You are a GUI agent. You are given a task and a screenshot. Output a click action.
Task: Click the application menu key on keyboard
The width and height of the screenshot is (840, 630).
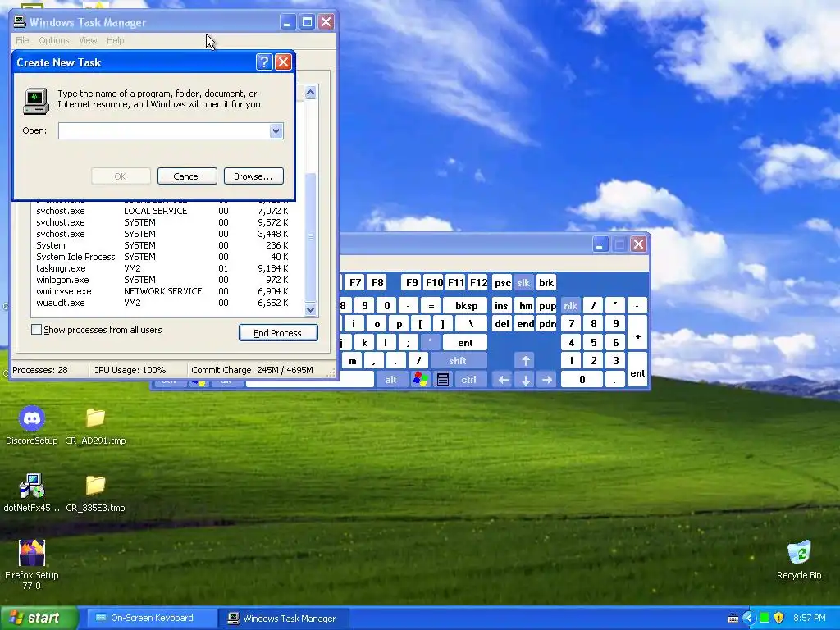443,379
